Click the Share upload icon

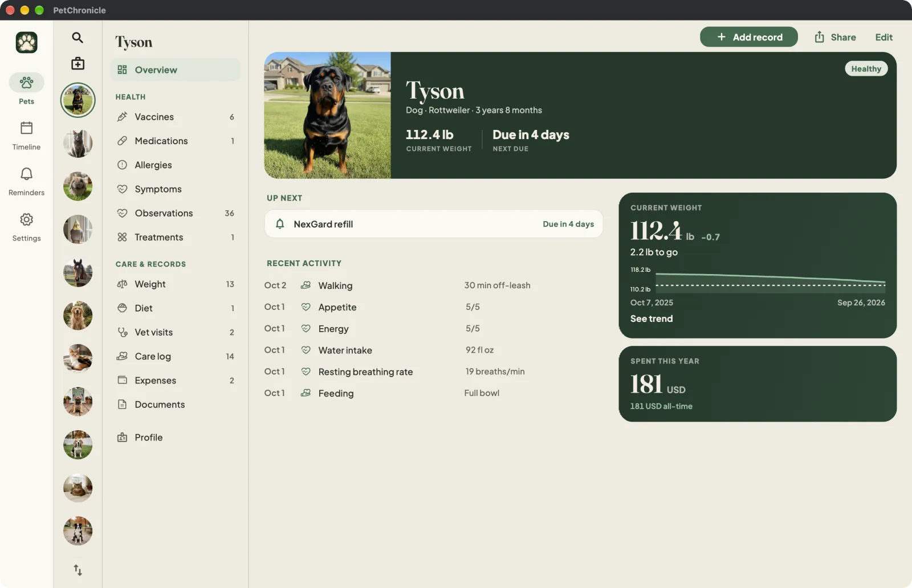point(819,37)
